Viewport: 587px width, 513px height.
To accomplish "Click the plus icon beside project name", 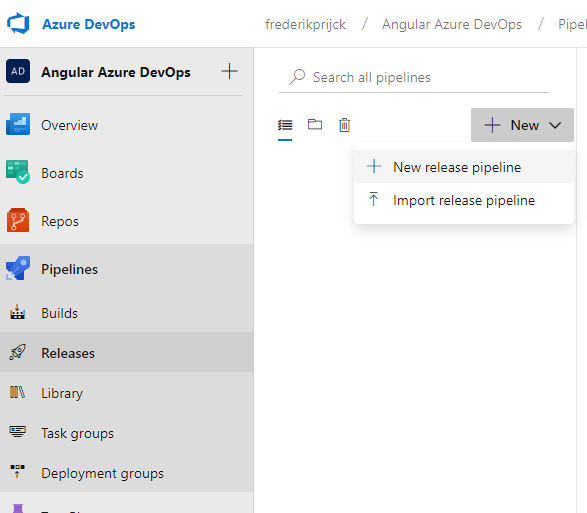I will pyautogui.click(x=229, y=71).
